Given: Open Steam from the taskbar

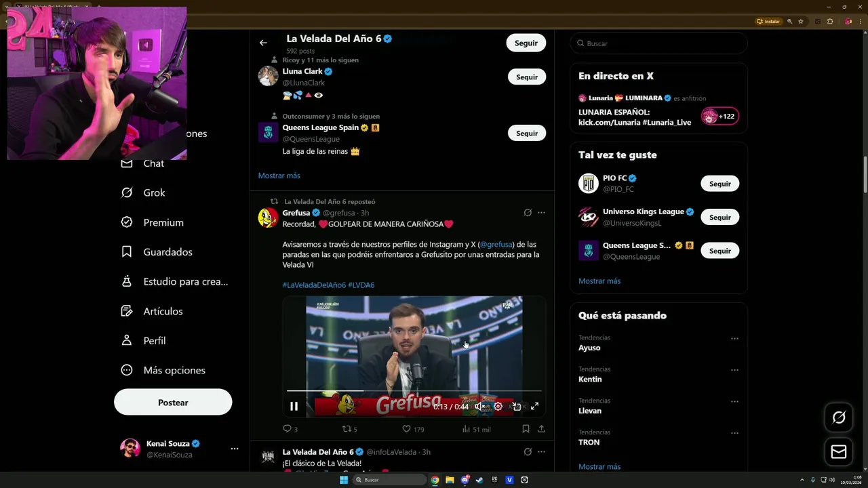Looking at the screenshot, I should [x=479, y=480].
